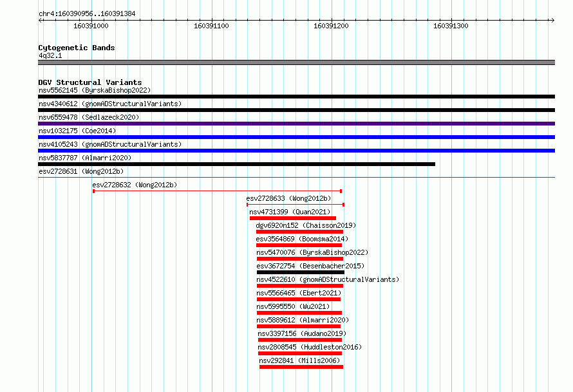Select the red bar under nsv4731399

pos(293,218)
